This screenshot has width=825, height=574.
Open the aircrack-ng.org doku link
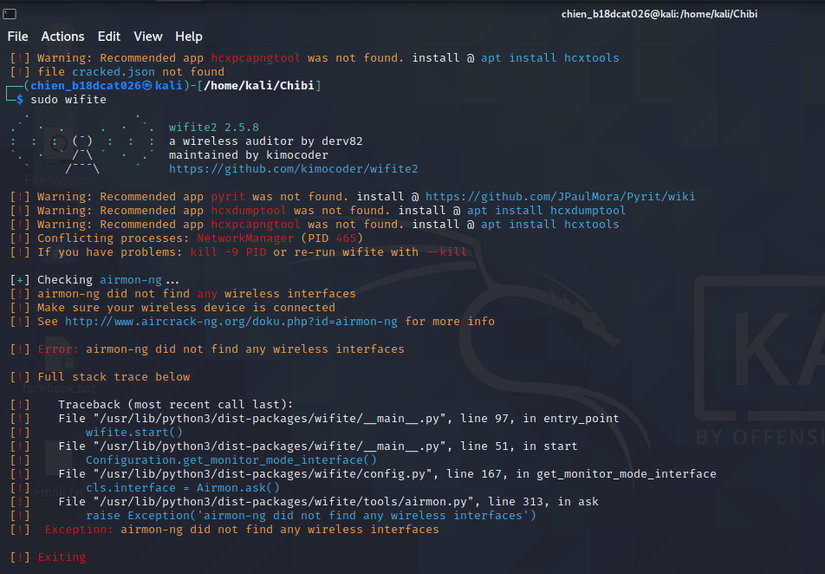pos(231,321)
